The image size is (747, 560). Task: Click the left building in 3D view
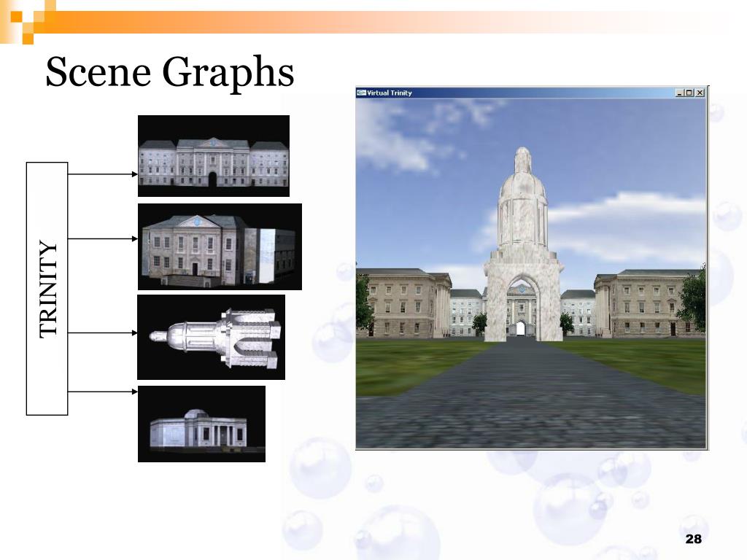click(x=404, y=303)
